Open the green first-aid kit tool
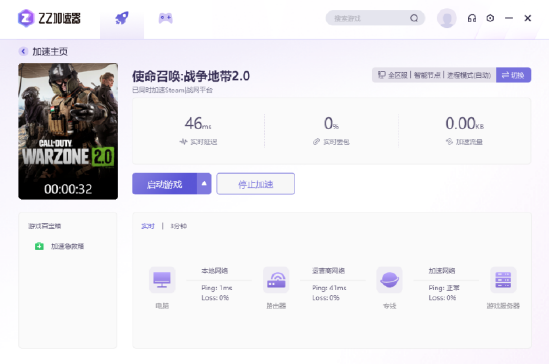This screenshot has height=364, width=550. [x=39, y=246]
